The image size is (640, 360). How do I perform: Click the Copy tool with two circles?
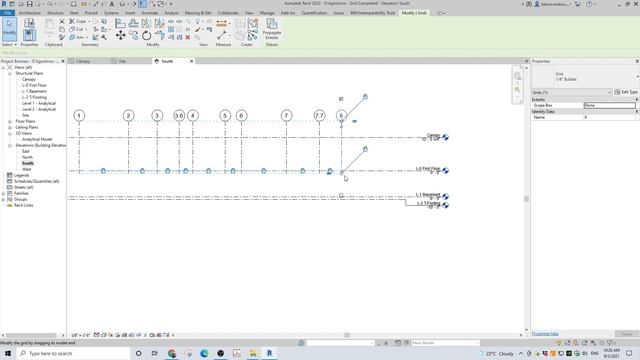coord(133,36)
